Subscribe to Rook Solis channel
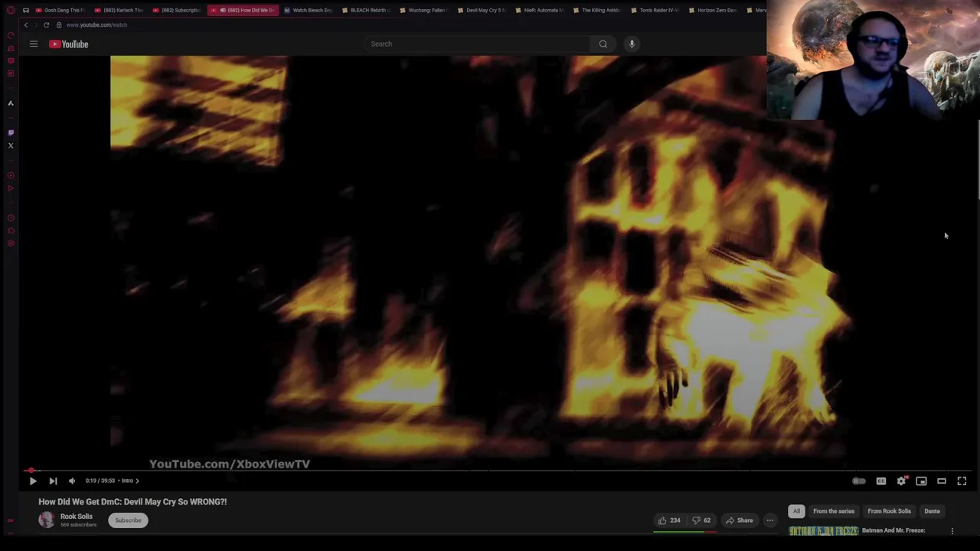The image size is (980, 551). click(x=129, y=520)
